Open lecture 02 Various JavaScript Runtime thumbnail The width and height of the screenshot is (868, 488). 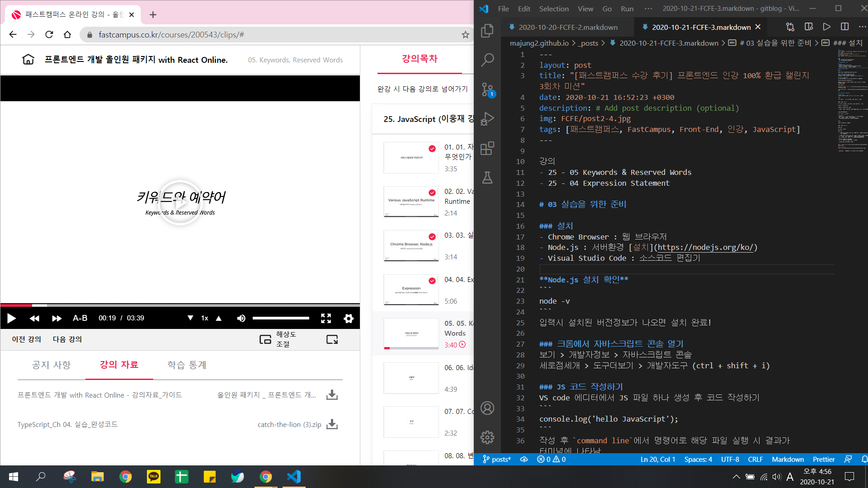pyautogui.click(x=411, y=202)
